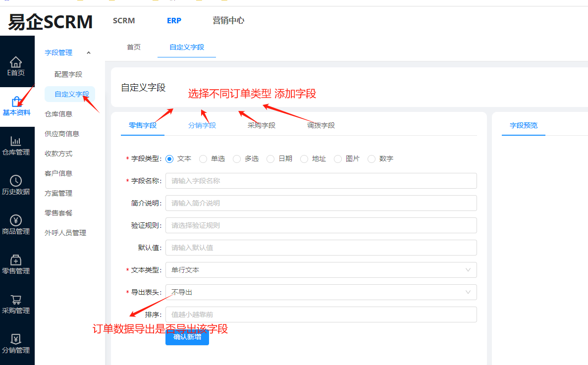This screenshot has height=365, width=588.
Task: Switch to ERP top menu
Action: (174, 21)
